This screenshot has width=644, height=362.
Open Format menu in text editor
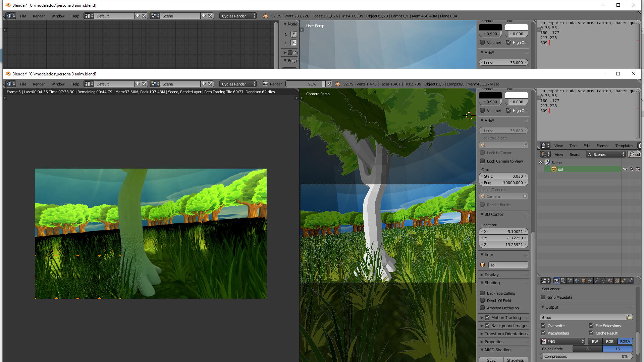point(602,146)
